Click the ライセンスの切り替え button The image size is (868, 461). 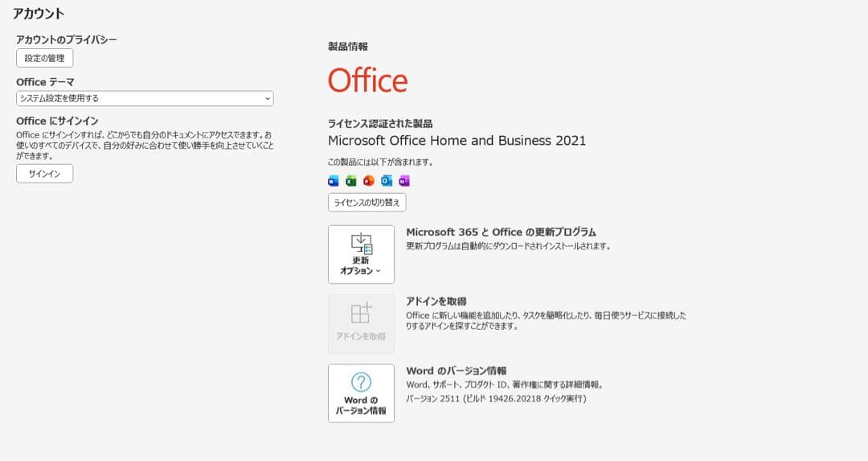367,202
